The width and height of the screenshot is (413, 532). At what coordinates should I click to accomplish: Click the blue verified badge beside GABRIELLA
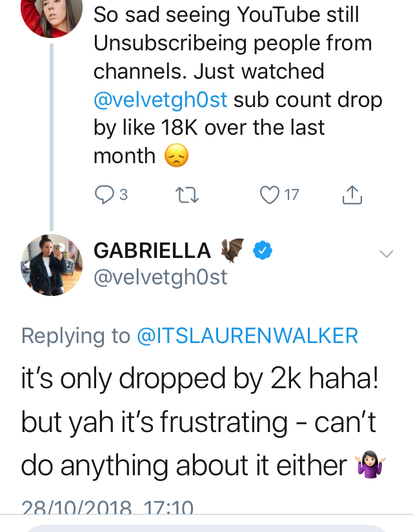pos(261,250)
